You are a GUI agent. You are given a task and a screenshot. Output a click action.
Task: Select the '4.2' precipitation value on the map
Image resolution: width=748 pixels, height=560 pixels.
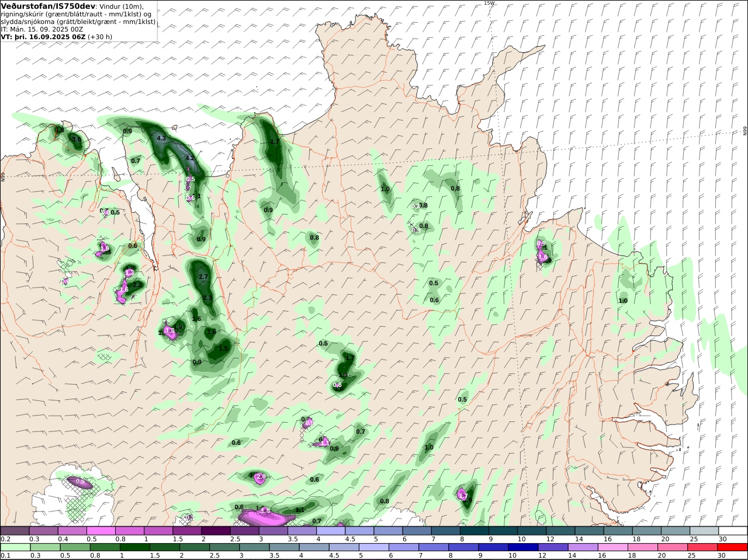coord(189,158)
